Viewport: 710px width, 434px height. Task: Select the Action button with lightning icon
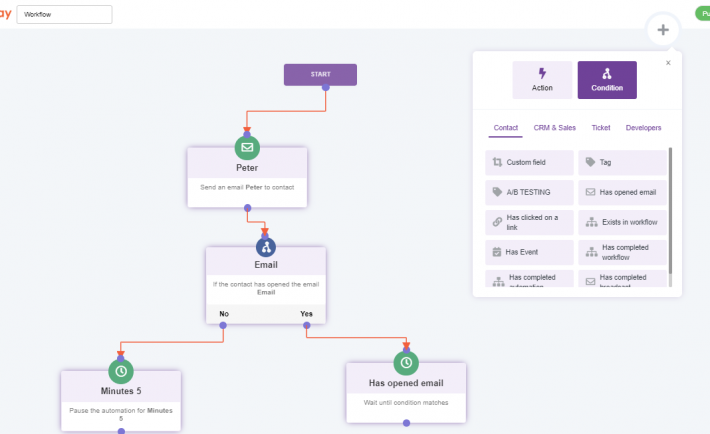click(542, 80)
